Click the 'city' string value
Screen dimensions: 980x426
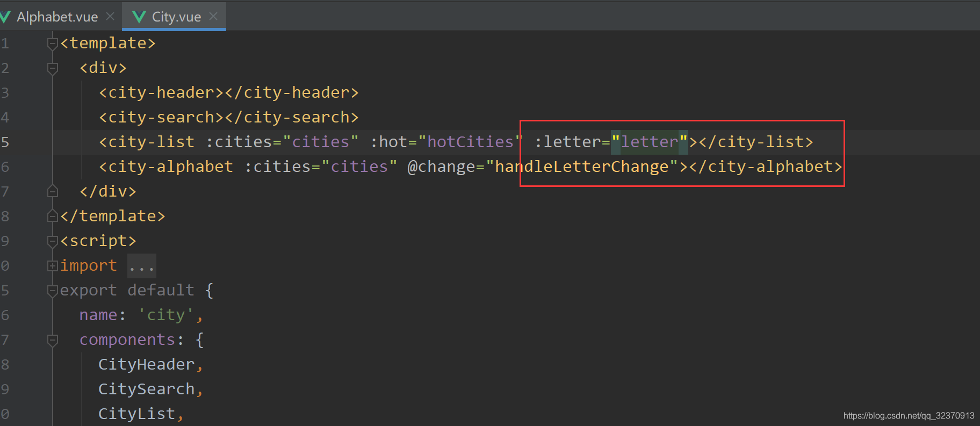point(166,315)
